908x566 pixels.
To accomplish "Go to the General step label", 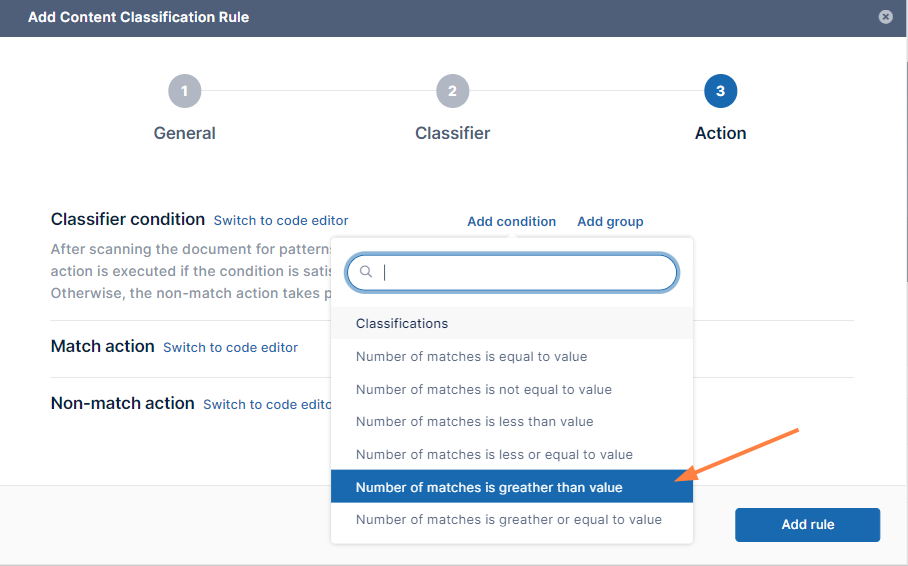I will (184, 133).
